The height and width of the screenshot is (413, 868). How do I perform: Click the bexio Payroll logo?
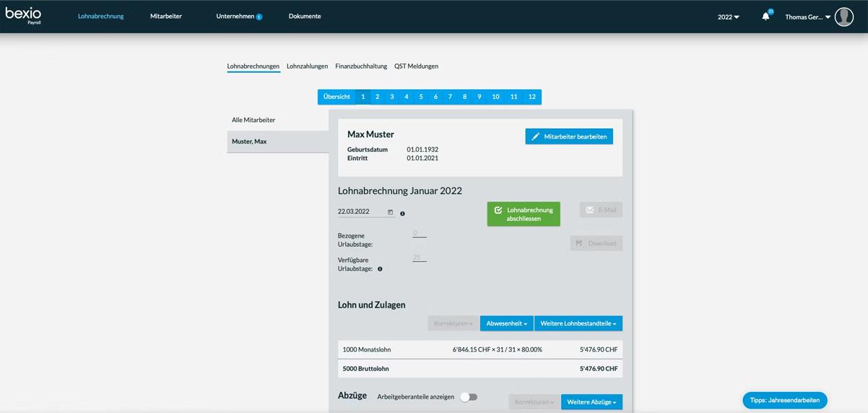click(x=23, y=15)
